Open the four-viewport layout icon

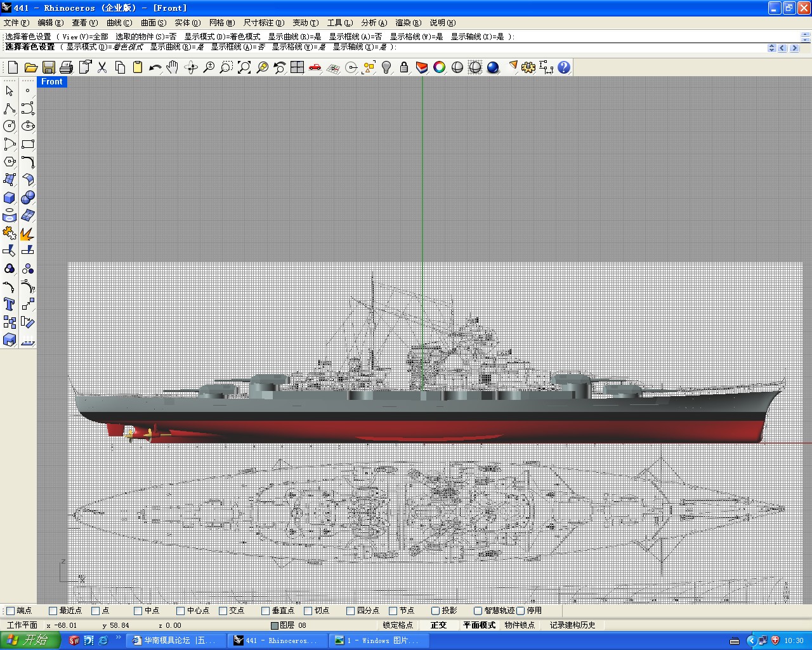pyautogui.click(x=297, y=67)
